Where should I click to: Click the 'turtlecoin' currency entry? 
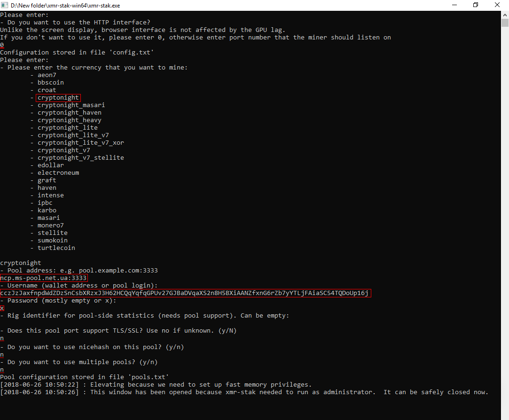pos(56,248)
